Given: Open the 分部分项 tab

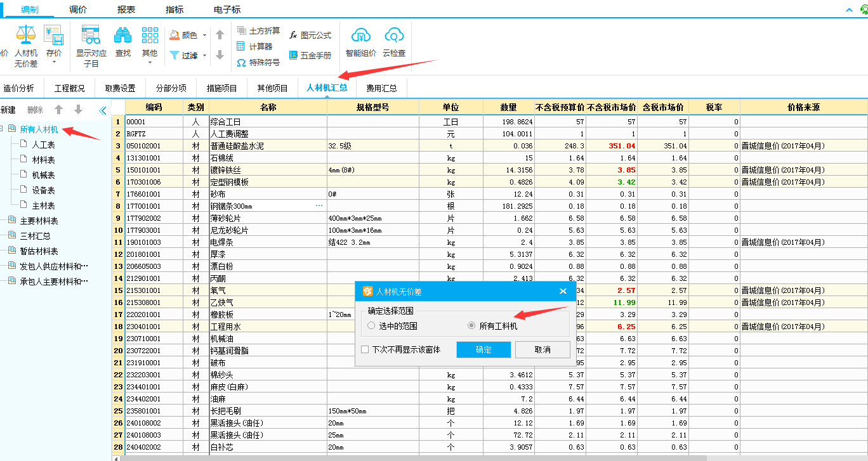Looking at the screenshot, I should [x=171, y=88].
